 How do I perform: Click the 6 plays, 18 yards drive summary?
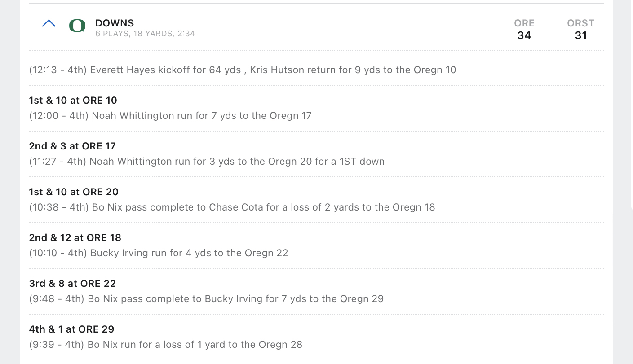145,34
